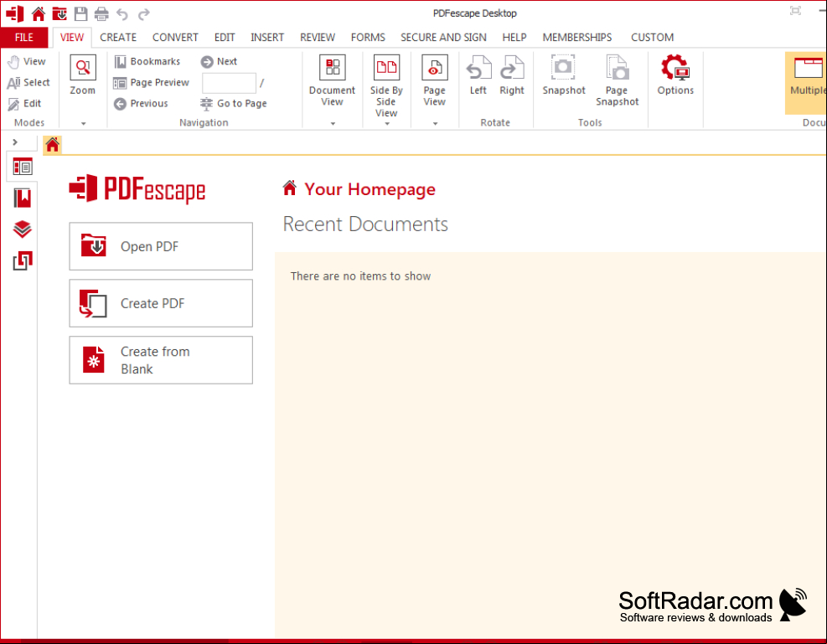
Task: Rotate the page Right
Action: coord(512,75)
